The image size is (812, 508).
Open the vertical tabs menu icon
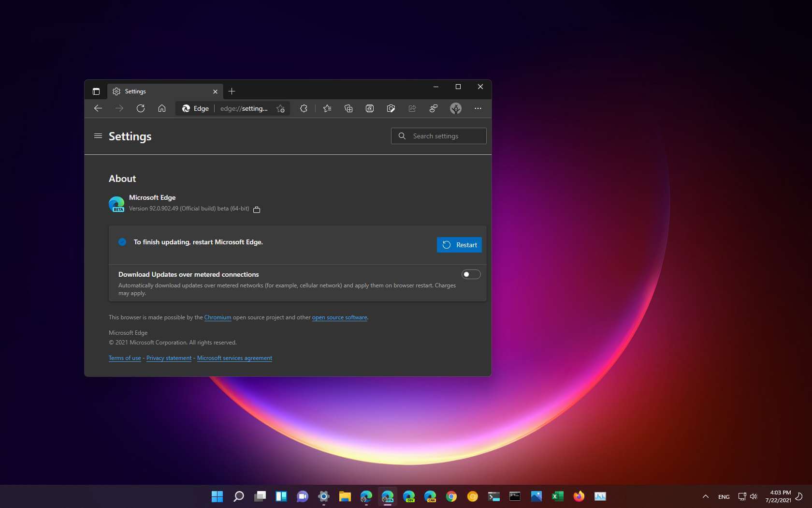pyautogui.click(x=96, y=91)
